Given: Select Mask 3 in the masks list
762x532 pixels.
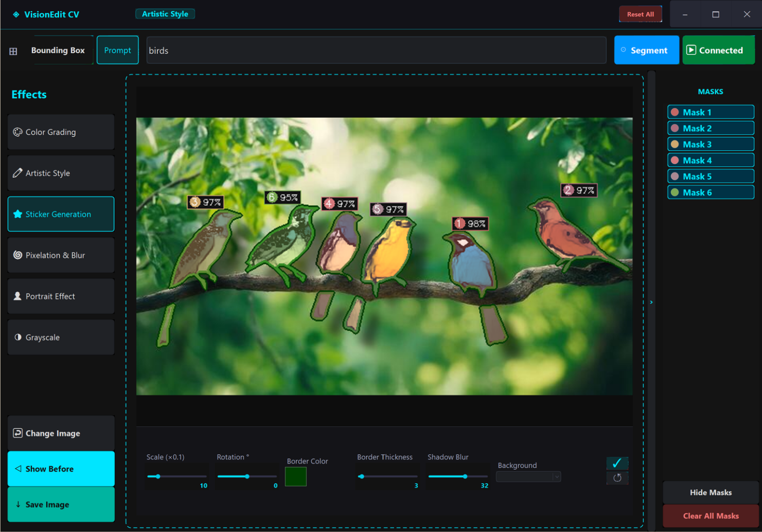Looking at the screenshot, I should 711,144.
